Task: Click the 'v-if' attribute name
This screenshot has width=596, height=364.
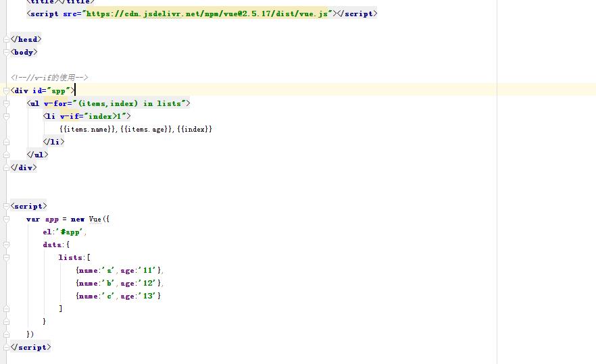Action: [x=70, y=116]
